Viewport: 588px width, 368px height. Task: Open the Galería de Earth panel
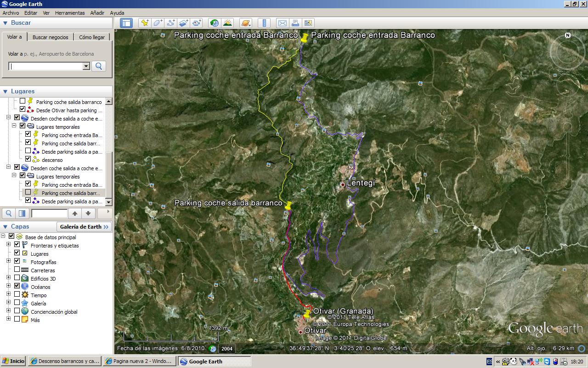84,226
